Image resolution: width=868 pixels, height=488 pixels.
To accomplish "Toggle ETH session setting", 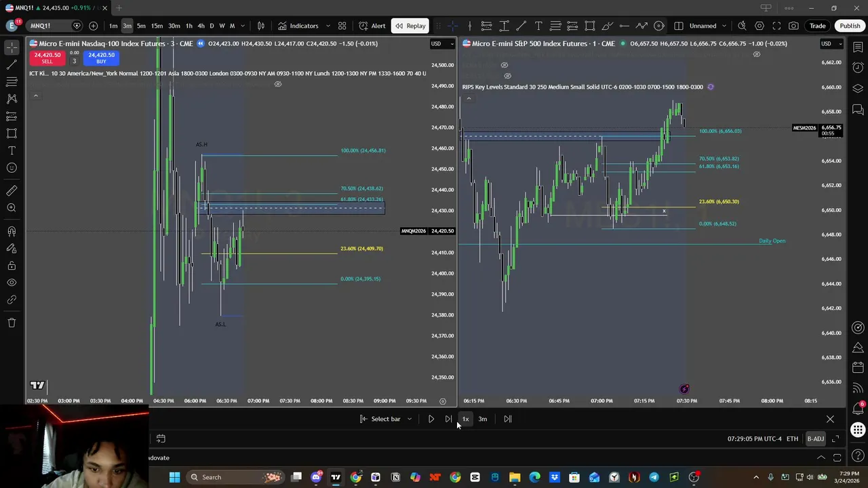I will click(792, 439).
